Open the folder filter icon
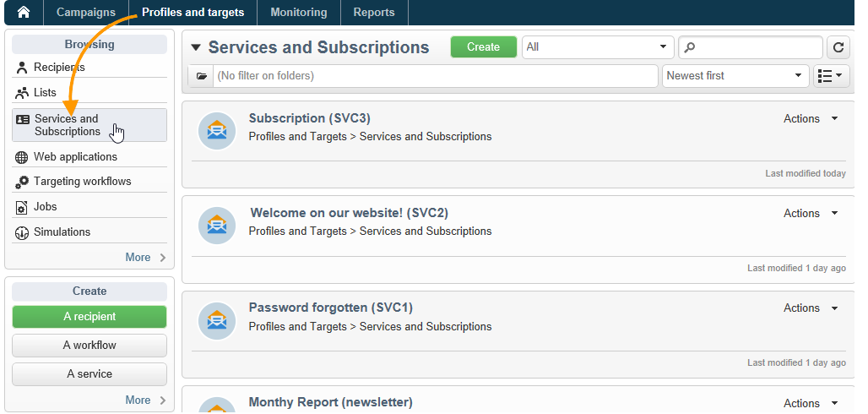868x414 pixels. (x=202, y=76)
